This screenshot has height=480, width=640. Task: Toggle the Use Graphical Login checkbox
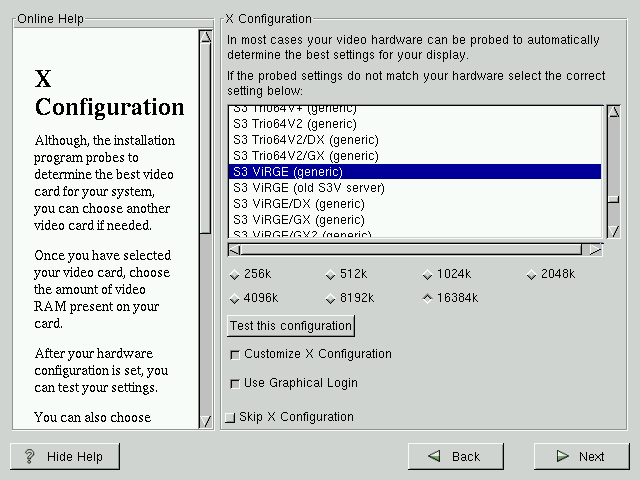pyautogui.click(x=235, y=383)
